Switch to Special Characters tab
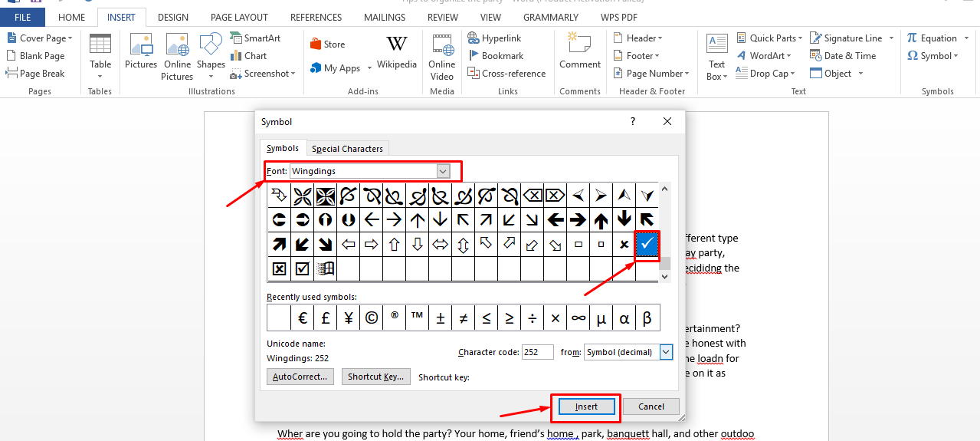This screenshot has width=980, height=441. (x=347, y=149)
